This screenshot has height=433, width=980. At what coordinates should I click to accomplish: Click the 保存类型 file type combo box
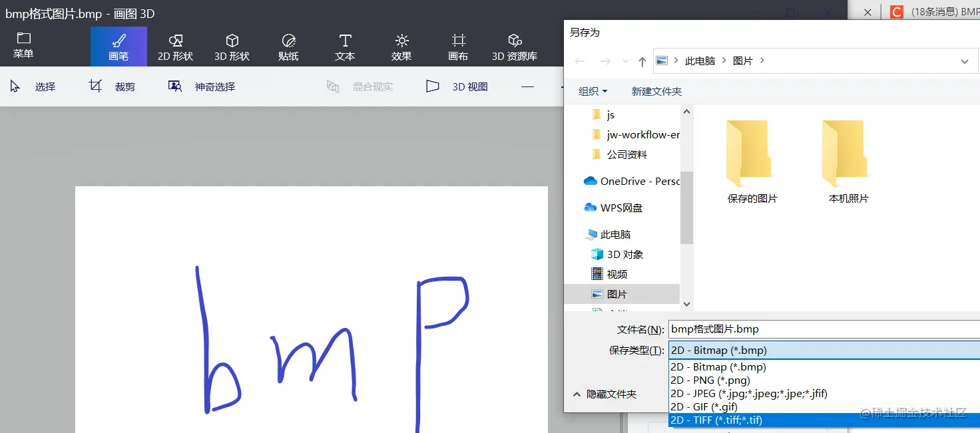(x=824, y=350)
